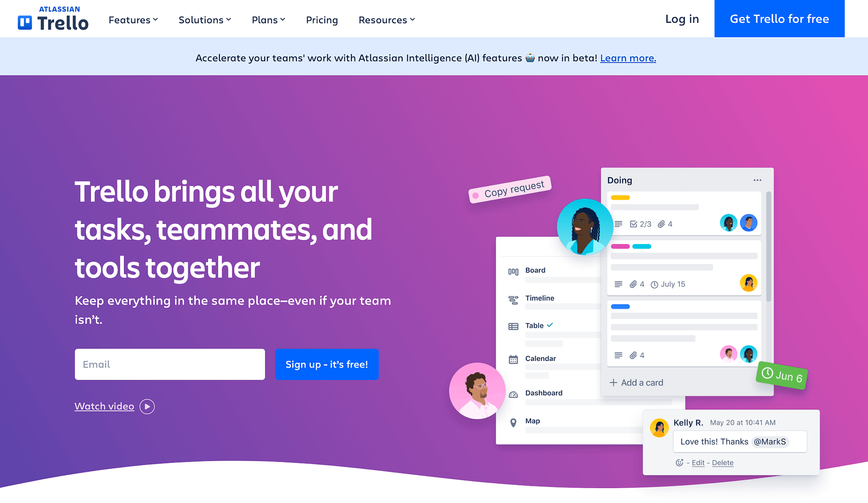Click Get Trello for free button
868x503 pixels.
point(779,19)
